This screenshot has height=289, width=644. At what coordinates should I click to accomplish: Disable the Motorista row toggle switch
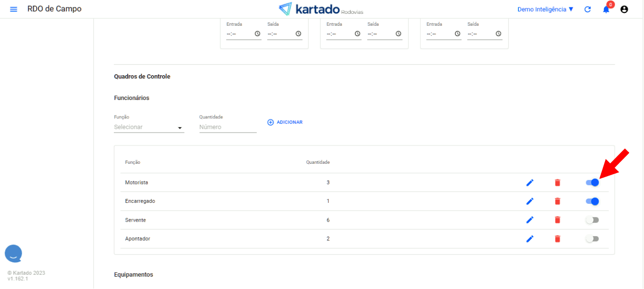coord(593,183)
